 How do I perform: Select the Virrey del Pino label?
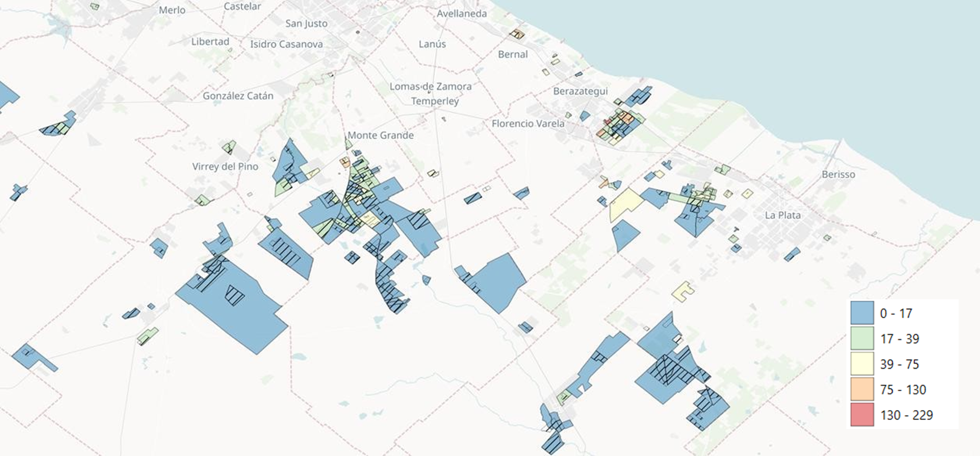[225, 167]
